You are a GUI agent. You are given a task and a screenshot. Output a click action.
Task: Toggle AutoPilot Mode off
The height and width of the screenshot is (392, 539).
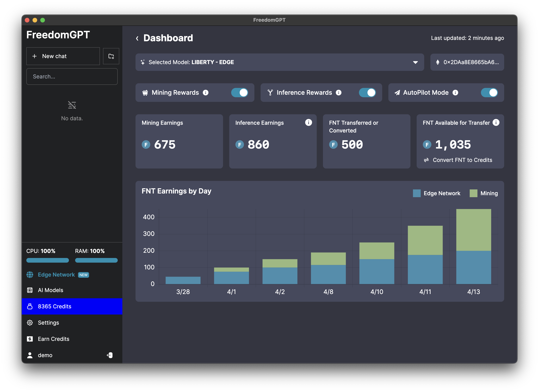pos(489,93)
